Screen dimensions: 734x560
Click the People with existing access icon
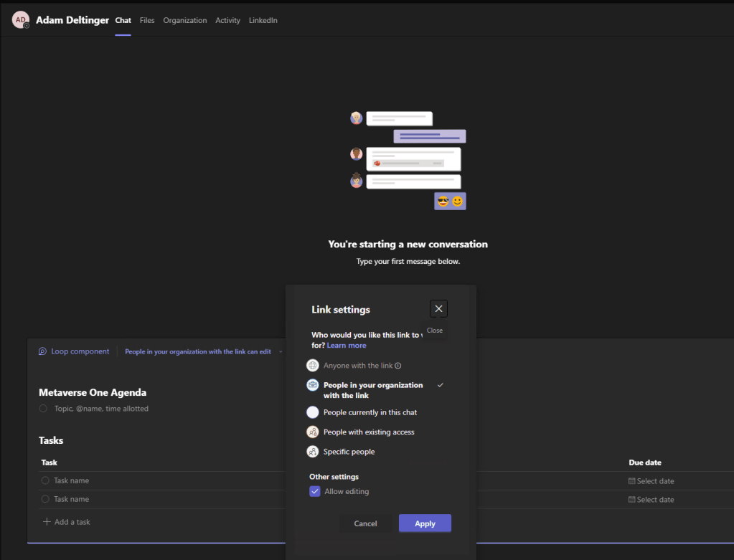coord(313,432)
